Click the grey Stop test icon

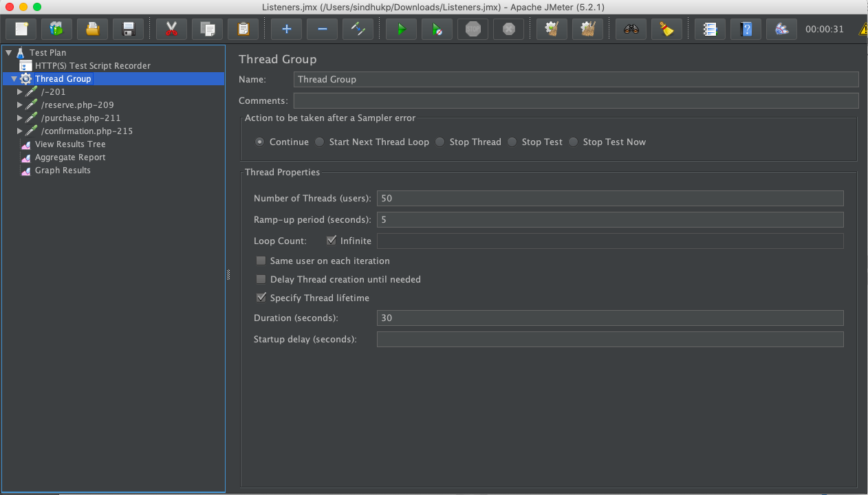(473, 30)
